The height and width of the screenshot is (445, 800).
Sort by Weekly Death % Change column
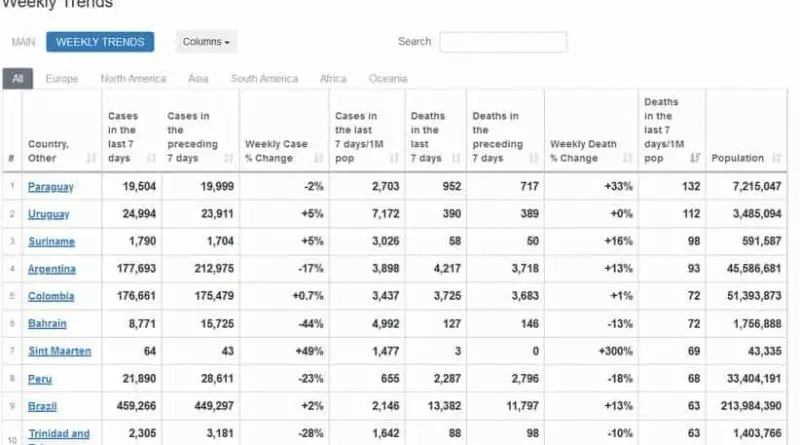coord(590,150)
